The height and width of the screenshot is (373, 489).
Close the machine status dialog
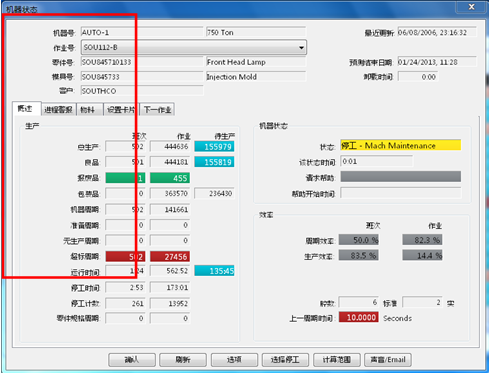click(471, 7)
